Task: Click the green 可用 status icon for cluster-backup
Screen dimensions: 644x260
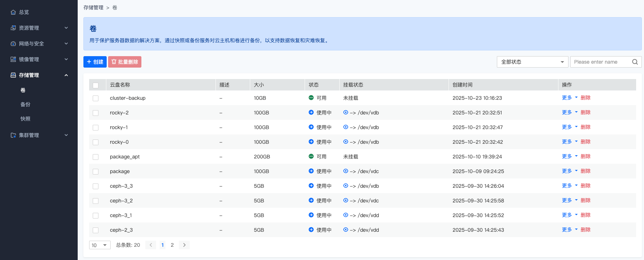Action: click(x=311, y=98)
